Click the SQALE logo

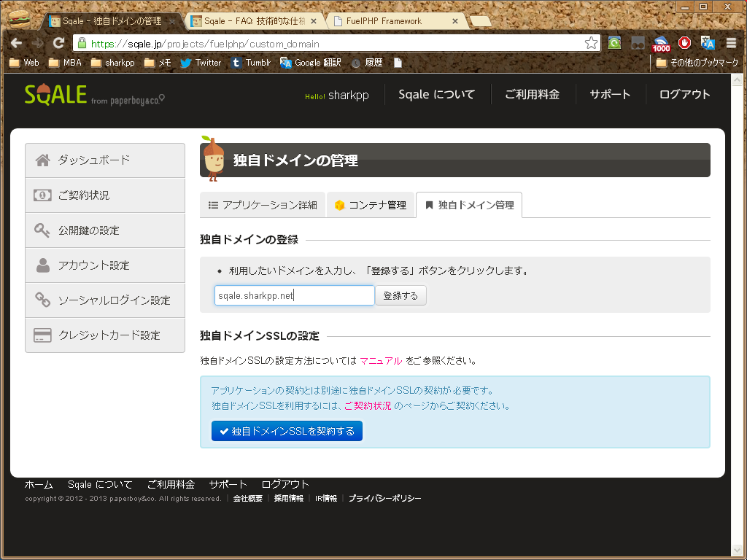point(55,94)
